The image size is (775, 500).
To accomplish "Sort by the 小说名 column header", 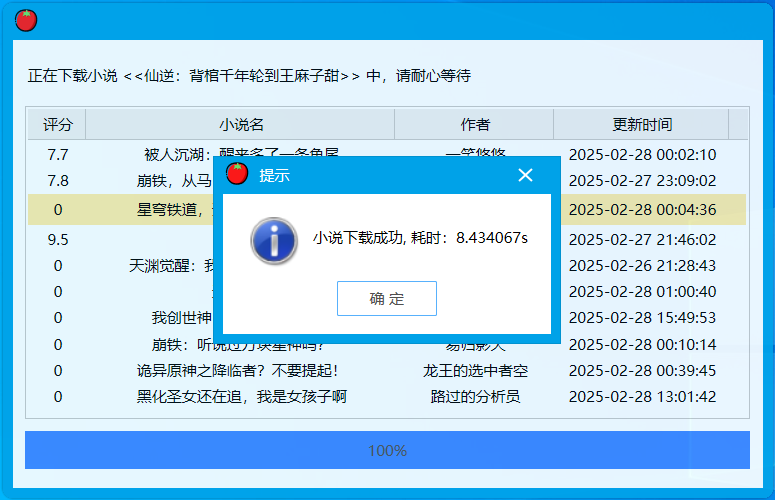I will click(241, 124).
